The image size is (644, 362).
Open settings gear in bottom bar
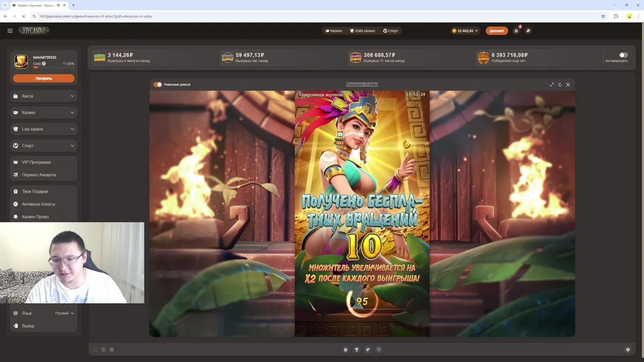coord(627,349)
